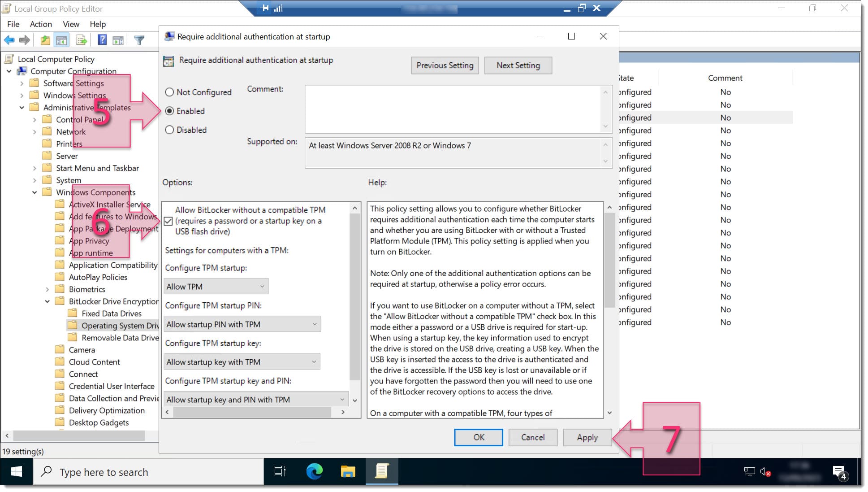Image resolution: width=868 pixels, height=492 pixels.
Task: Select the Server folder in tree
Action: pyautogui.click(x=67, y=156)
